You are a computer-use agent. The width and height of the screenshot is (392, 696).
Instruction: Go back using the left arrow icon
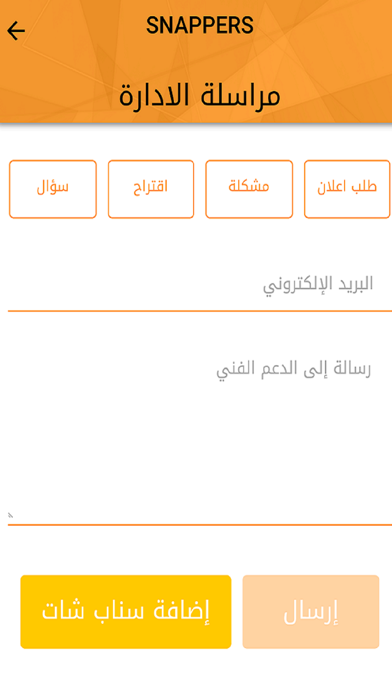click(16, 31)
